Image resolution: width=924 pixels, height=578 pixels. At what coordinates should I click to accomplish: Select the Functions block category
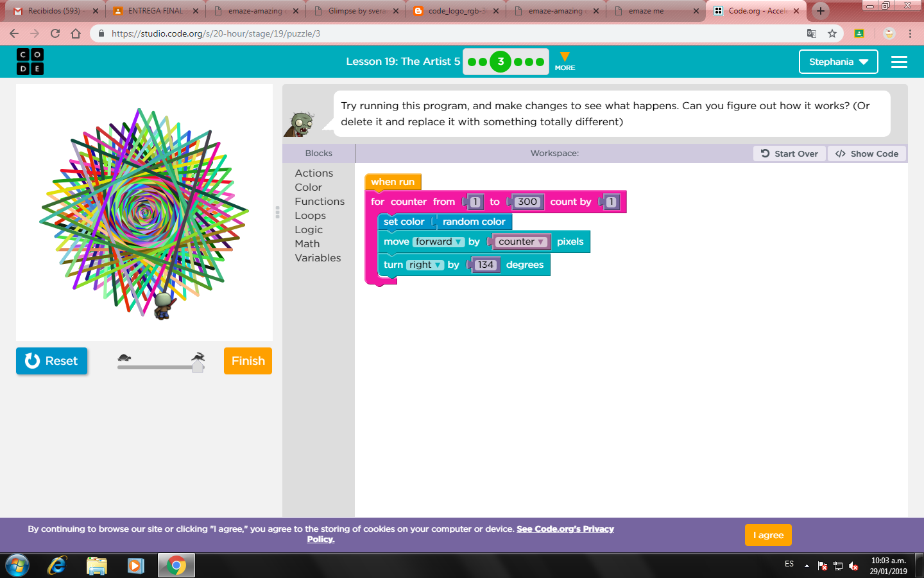tap(320, 202)
